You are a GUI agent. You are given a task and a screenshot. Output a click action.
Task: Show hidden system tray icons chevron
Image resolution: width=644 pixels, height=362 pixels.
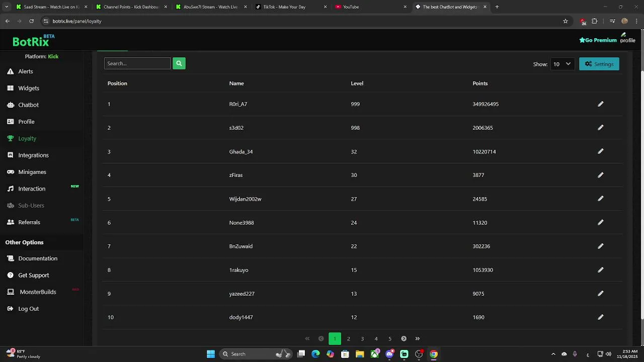tap(553, 354)
